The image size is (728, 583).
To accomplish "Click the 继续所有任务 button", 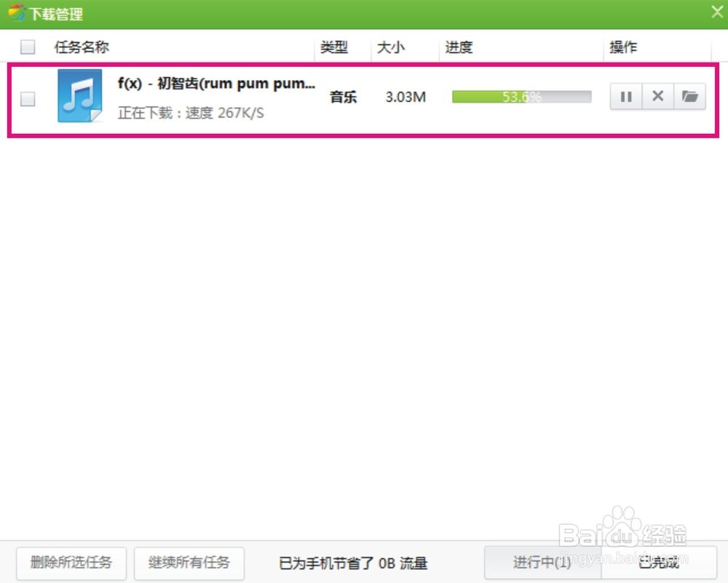I will pyautogui.click(x=189, y=563).
